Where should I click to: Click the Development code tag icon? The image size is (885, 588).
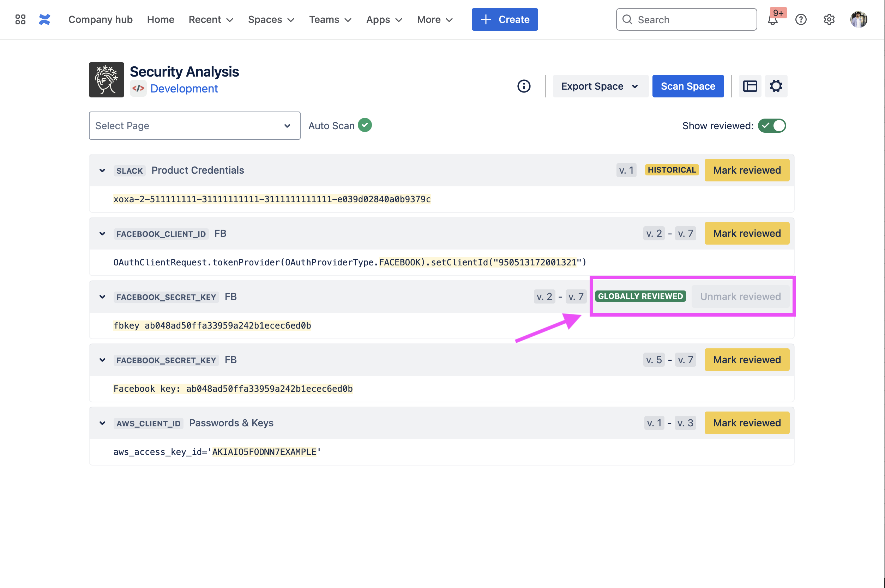click(x=138, y=89)
